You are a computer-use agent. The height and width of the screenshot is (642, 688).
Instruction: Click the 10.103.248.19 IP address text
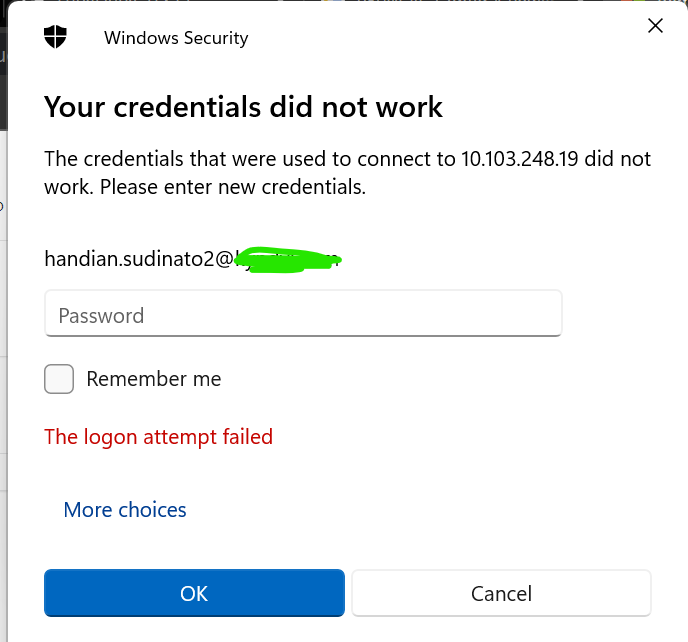(520, 159)
